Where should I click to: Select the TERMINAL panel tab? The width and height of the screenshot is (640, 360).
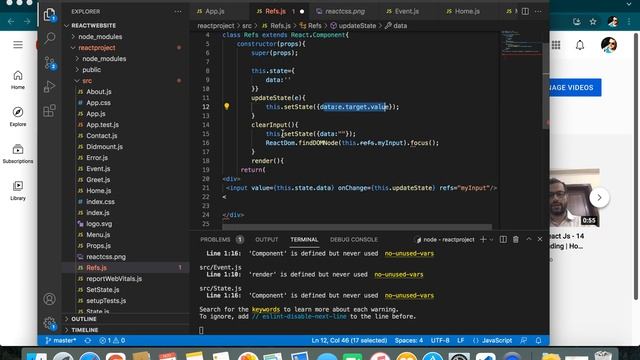(x=304, y=240)
